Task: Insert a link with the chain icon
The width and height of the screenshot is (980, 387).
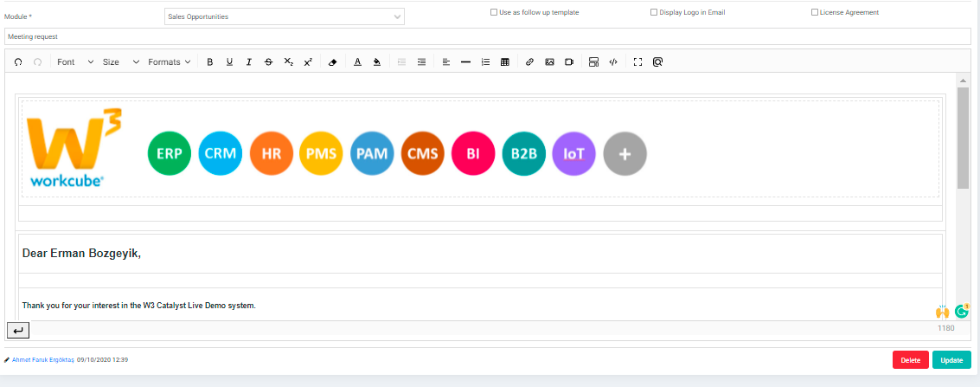Action: coord(530,61)
